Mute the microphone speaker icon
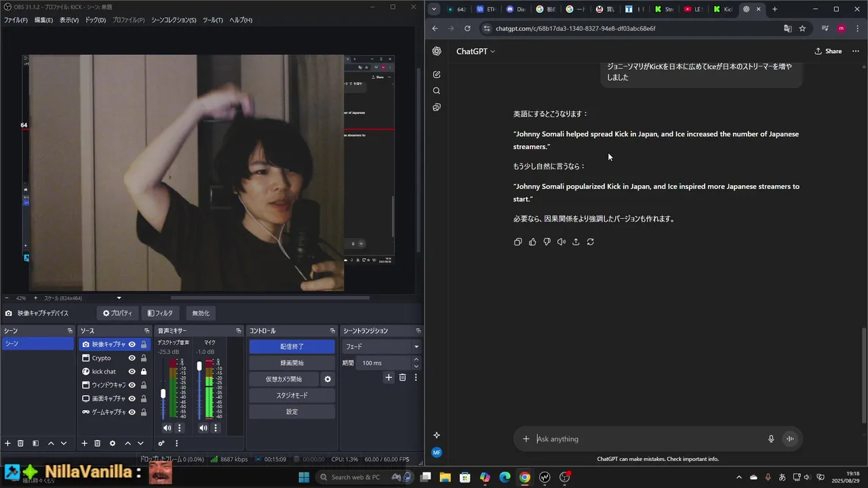This screenshot has width=868, height=488. pos(203,428)
